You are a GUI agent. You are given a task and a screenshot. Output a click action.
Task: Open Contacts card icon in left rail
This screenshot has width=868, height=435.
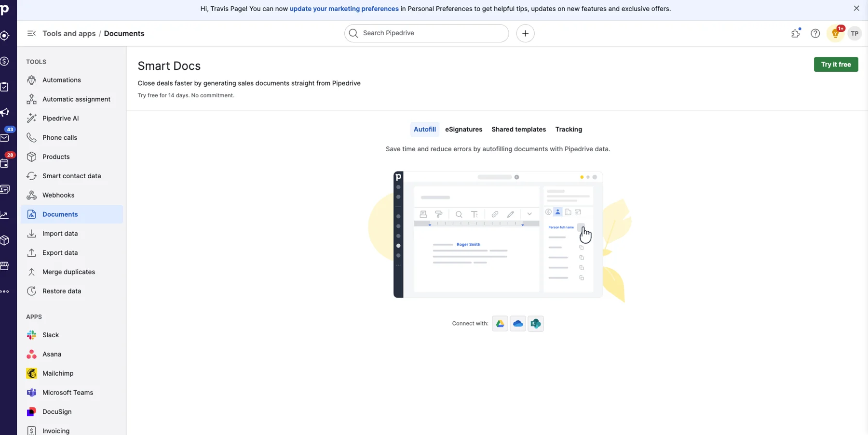[4, 189]
